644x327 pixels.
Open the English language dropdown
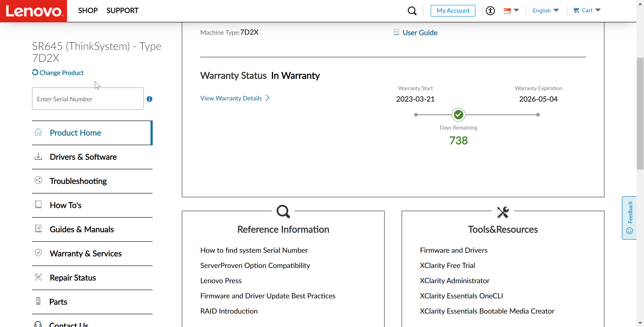546,11
